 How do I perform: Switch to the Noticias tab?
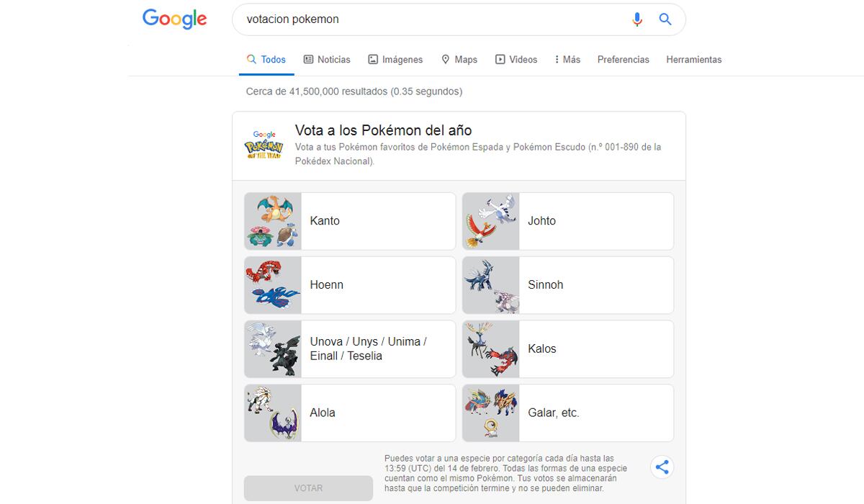pyautogui.click(x=326, y=59)
